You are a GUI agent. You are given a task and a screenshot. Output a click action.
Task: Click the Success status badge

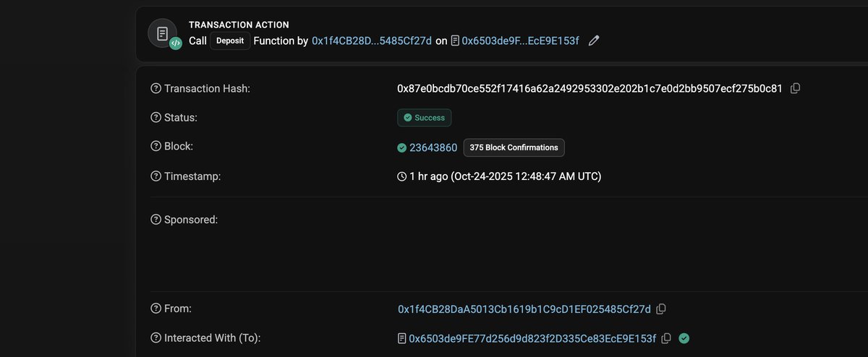425,117
